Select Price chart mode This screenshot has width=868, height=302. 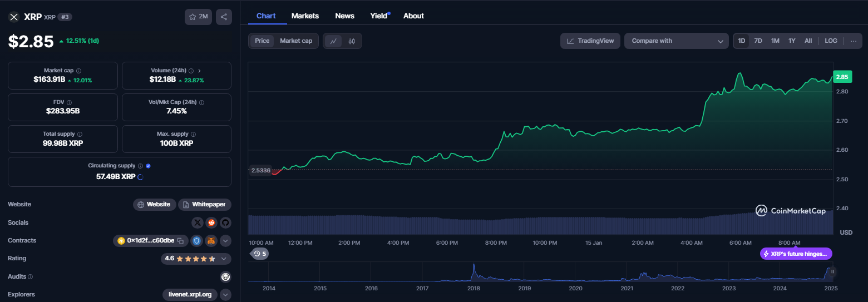coord(262,41)
